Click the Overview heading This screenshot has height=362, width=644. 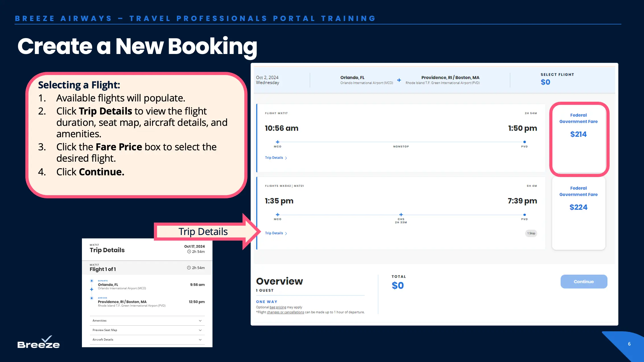click(280, 281)
